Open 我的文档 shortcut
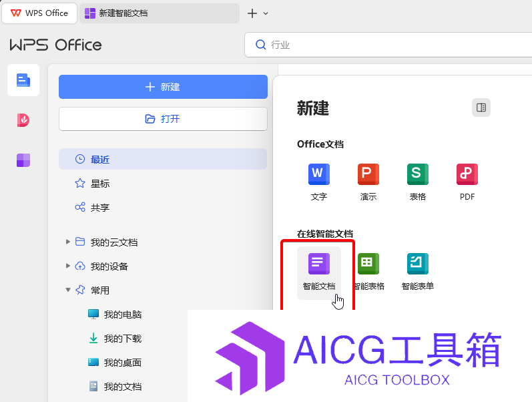The height and width of the screenshot is (402, 532). tap(115, 387)
